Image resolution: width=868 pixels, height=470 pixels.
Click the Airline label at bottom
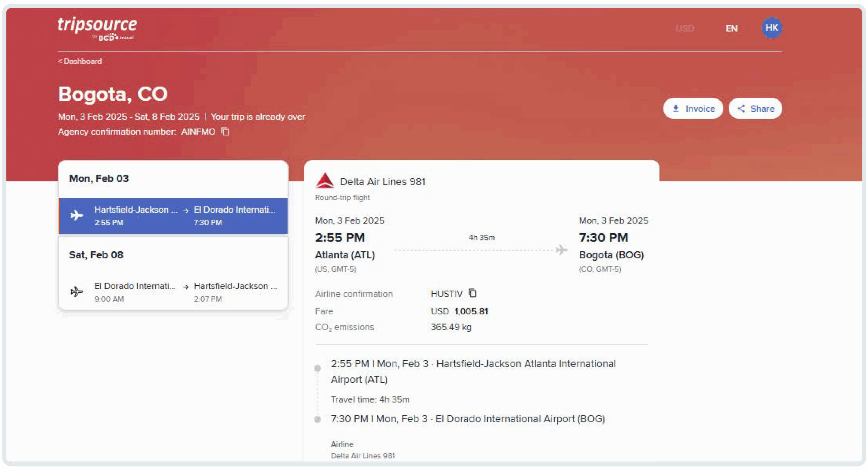pos(342,444)
